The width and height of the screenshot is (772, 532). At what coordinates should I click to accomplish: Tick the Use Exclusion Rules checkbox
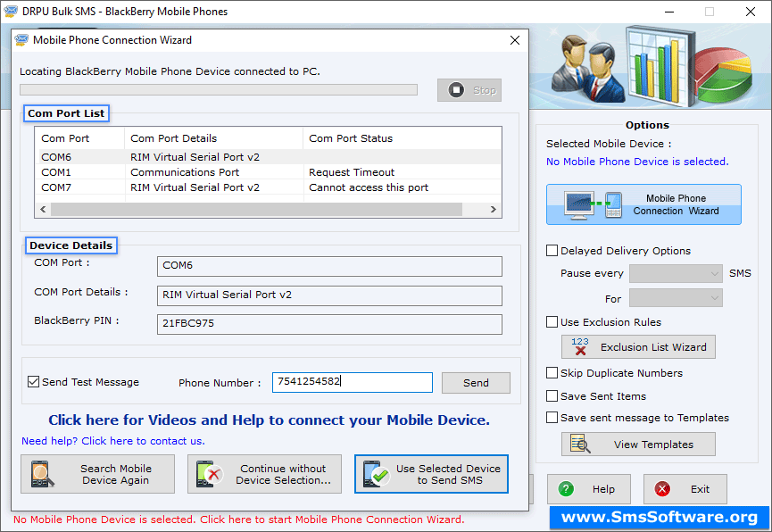click(552, 321)
